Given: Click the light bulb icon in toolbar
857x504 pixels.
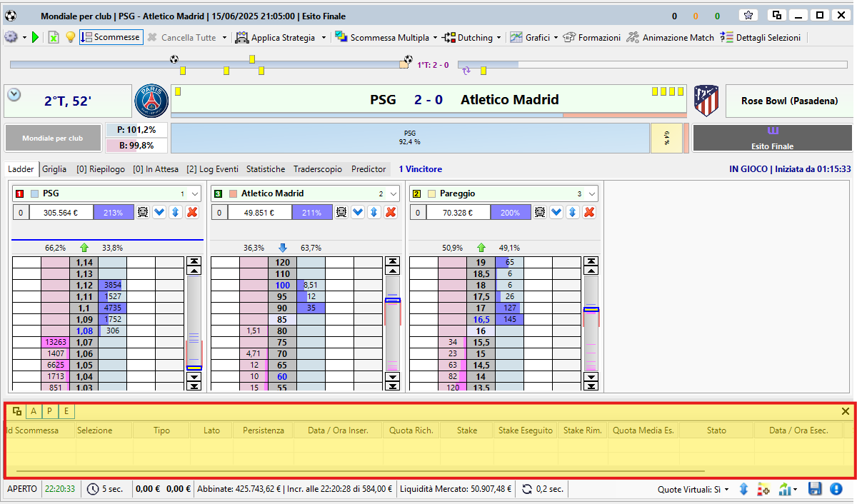Looking at the screenshot, I should click(x=70, y=37).
